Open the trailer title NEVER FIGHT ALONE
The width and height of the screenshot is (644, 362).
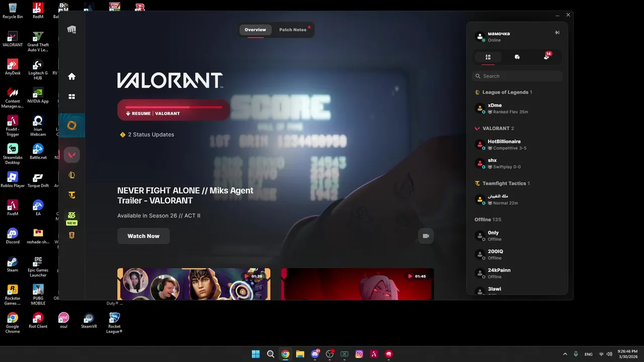point(185,196)
